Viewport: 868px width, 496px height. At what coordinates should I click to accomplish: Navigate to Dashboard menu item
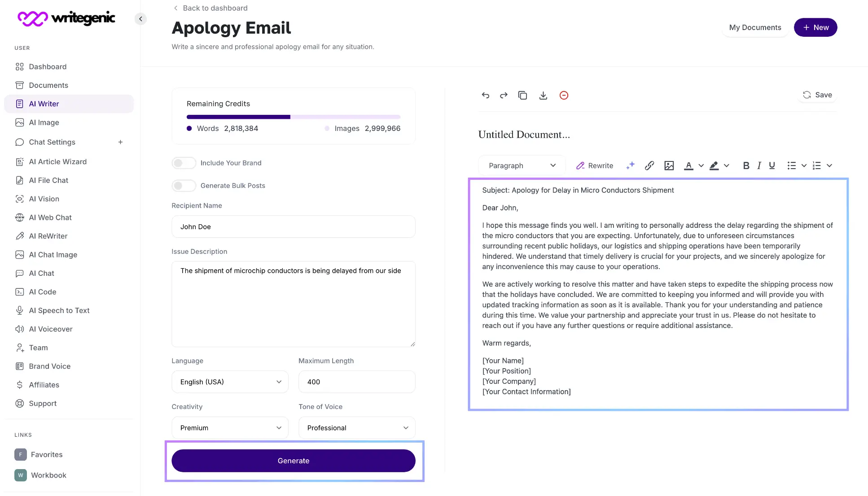tap(48, 66)
